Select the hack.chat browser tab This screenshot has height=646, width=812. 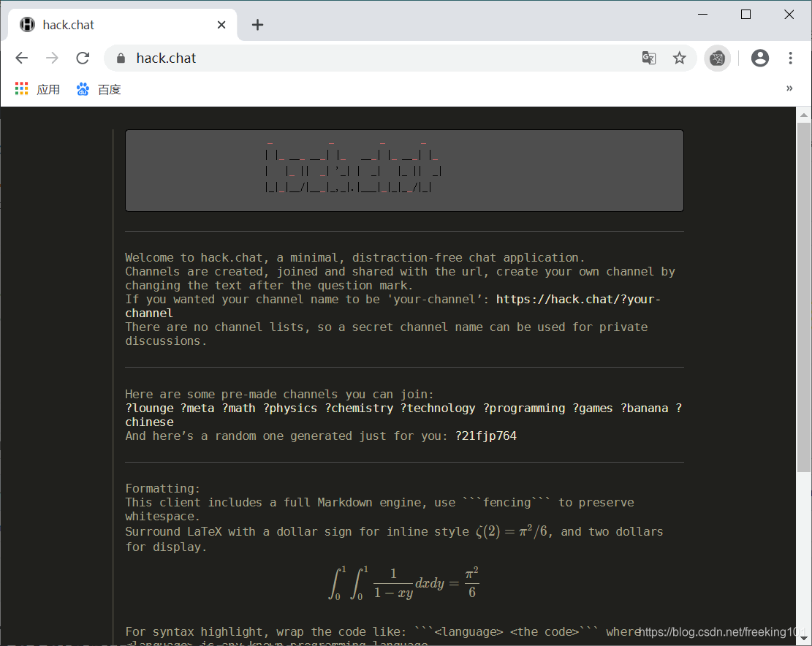(x=122, y=25)
